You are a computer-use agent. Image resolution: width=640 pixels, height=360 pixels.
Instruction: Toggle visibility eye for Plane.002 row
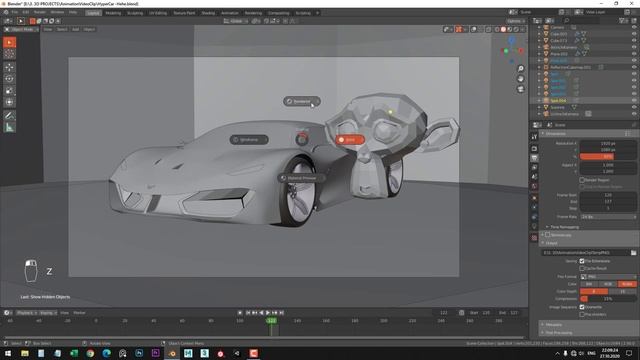634,54
